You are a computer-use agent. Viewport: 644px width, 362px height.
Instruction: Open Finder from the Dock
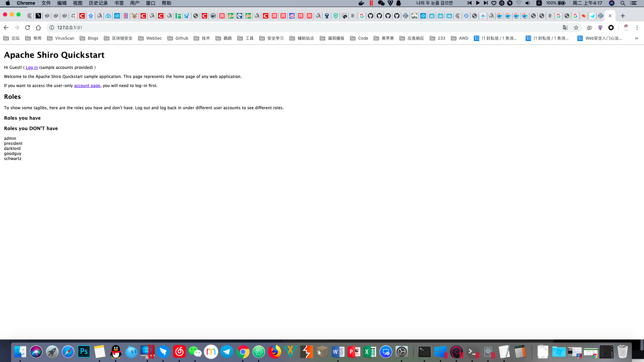click(20, 352)
